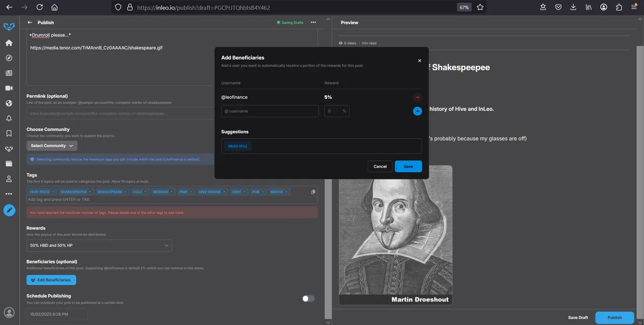Screen dimensions: 644x325
Task: Open the sidebar more options dots
Action: click(9, 194)
